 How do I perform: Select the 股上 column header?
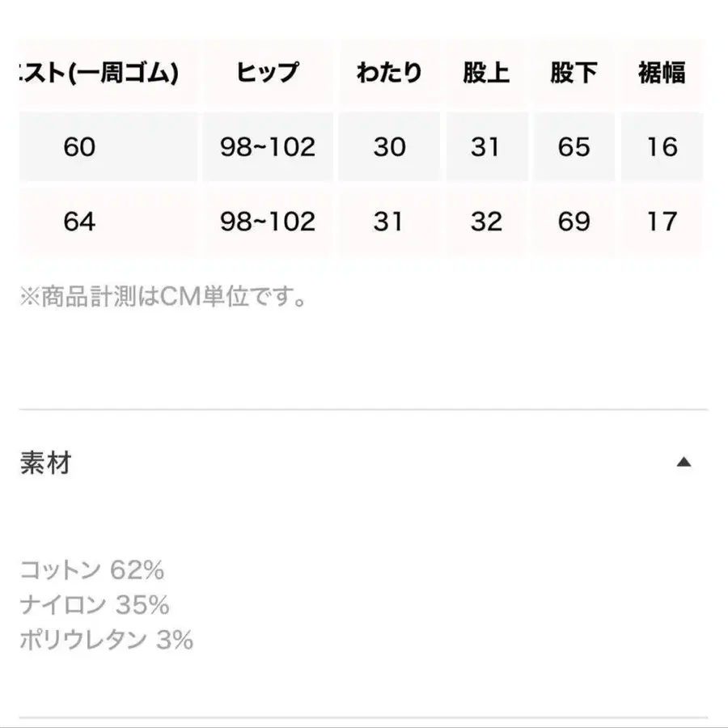click(486, 74)
